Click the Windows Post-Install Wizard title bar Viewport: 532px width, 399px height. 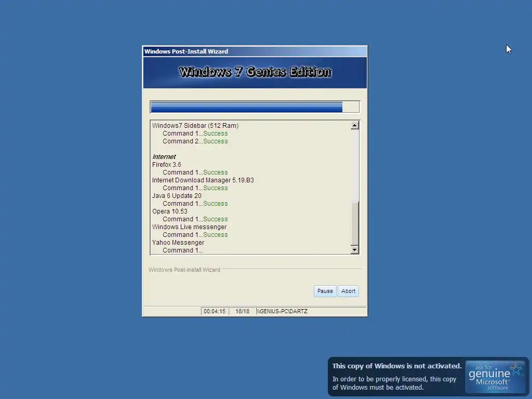[x=255, y=51]
